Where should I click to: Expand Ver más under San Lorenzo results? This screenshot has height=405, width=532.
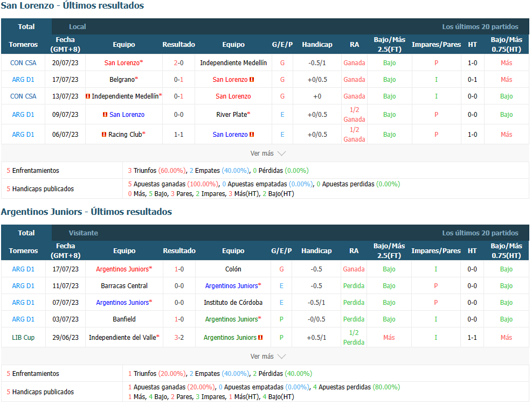[x=268, y=153]
